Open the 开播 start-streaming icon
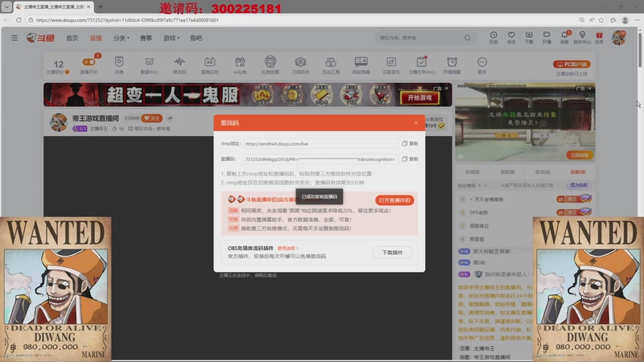 [547, 37]
